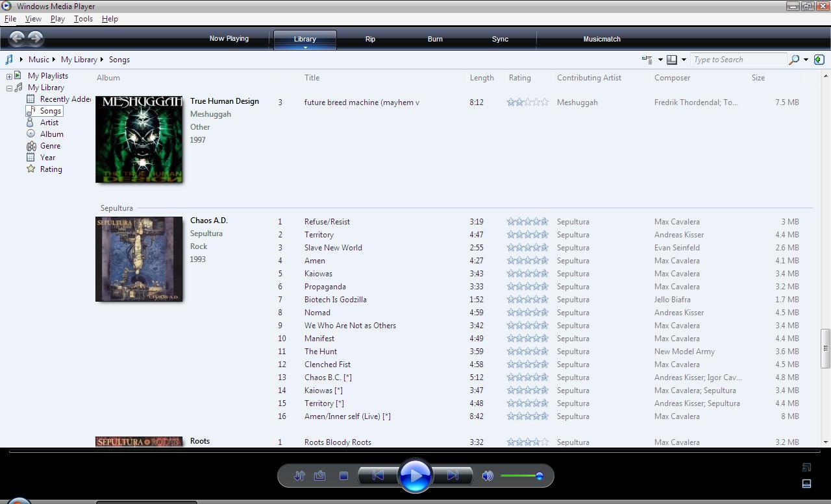The height and width of the screenshot is (504, 831).
Task: Open the dropdown arrow under the Library tab
Action: 304,47
